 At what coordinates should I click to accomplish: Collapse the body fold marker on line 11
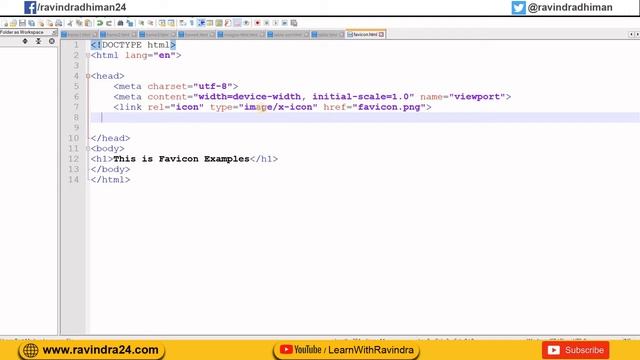[88, 149]
